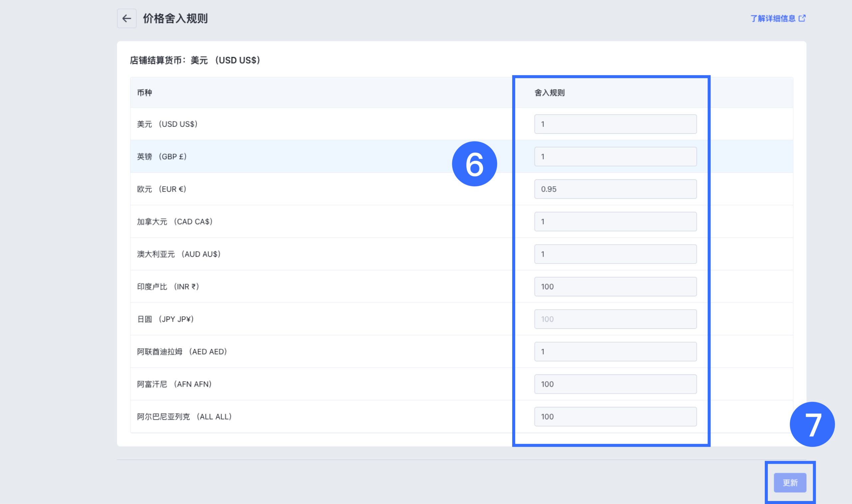
Task: Click the AFN rounding rule field
Action: coord(615,384)
